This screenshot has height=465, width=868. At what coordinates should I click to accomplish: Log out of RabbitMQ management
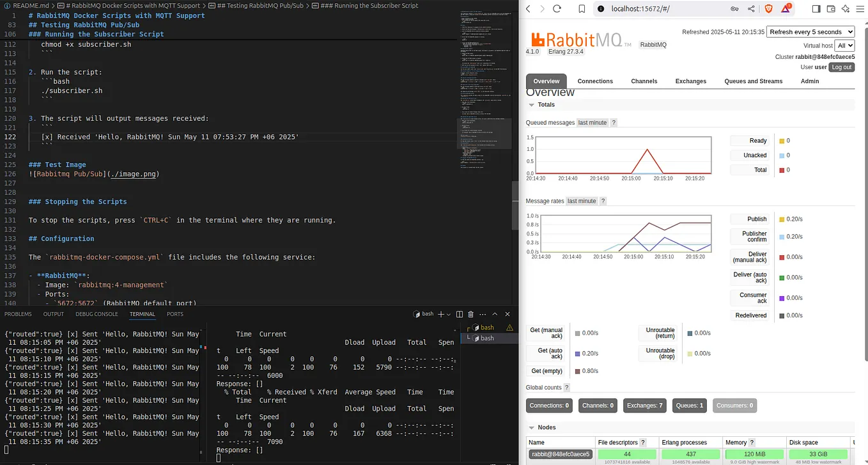[x=841, y=67]
